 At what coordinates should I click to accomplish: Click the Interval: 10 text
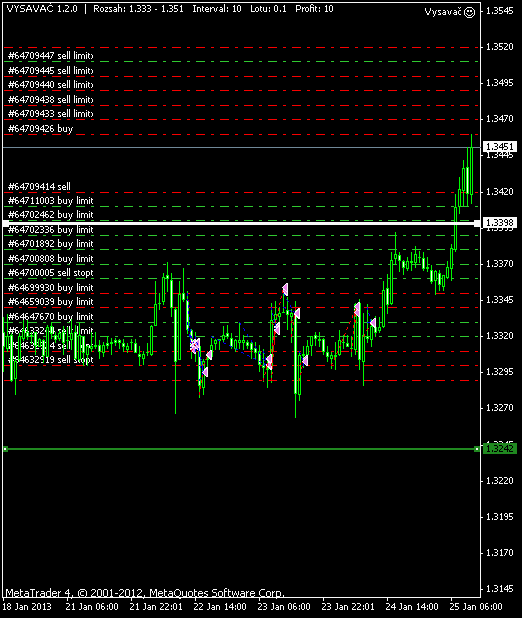[x=217, y=9]
